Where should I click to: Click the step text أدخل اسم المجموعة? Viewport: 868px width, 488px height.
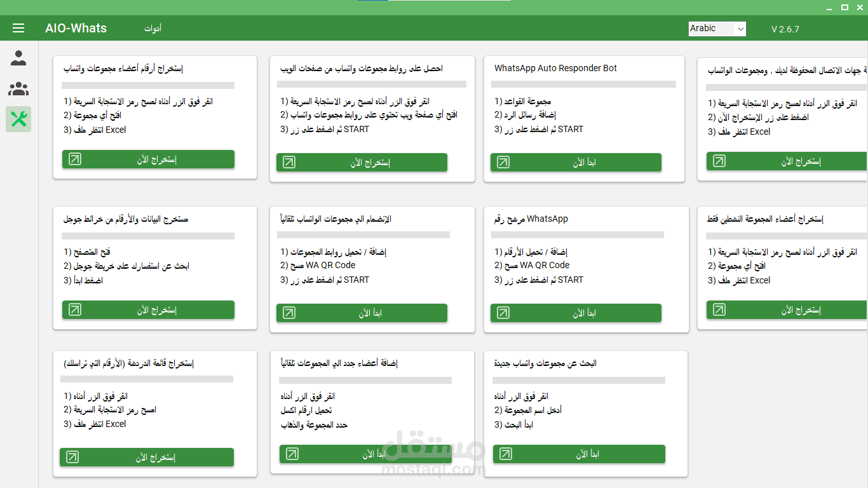click(533, 410)
